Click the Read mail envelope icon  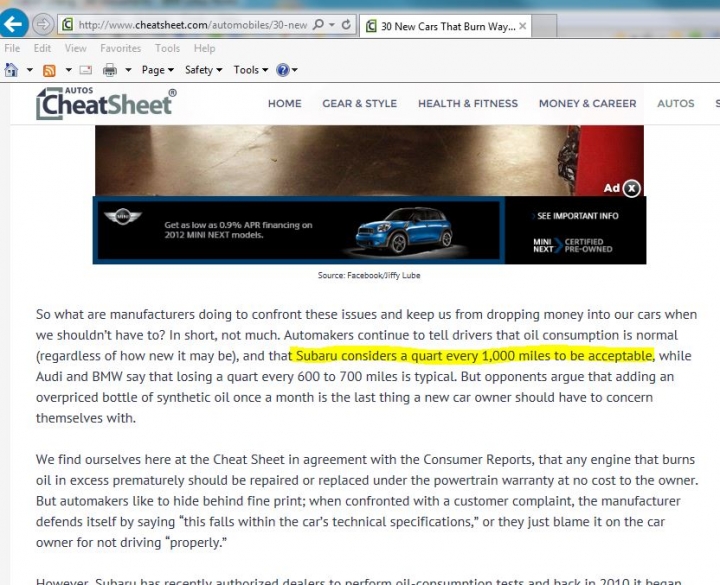86,70
